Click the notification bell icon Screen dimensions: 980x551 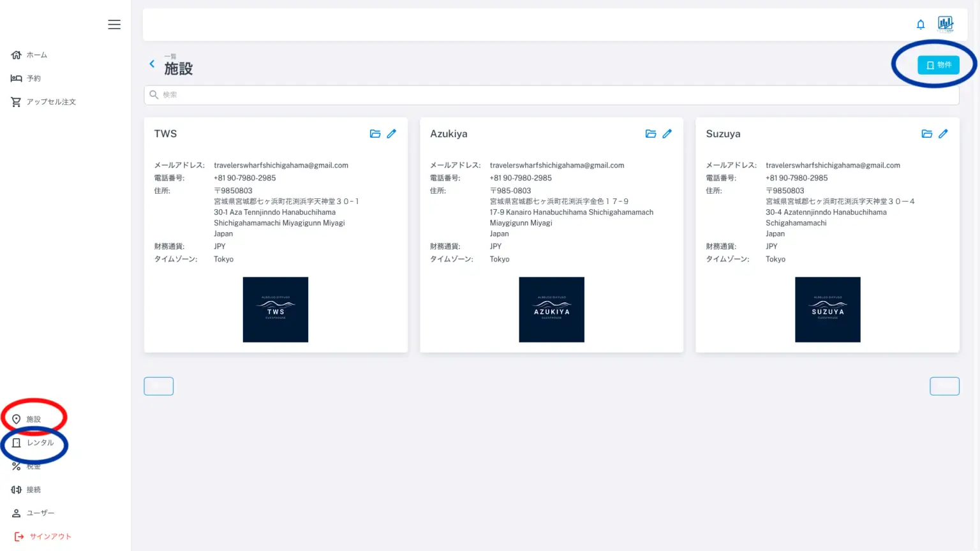(x=921, y=25)
